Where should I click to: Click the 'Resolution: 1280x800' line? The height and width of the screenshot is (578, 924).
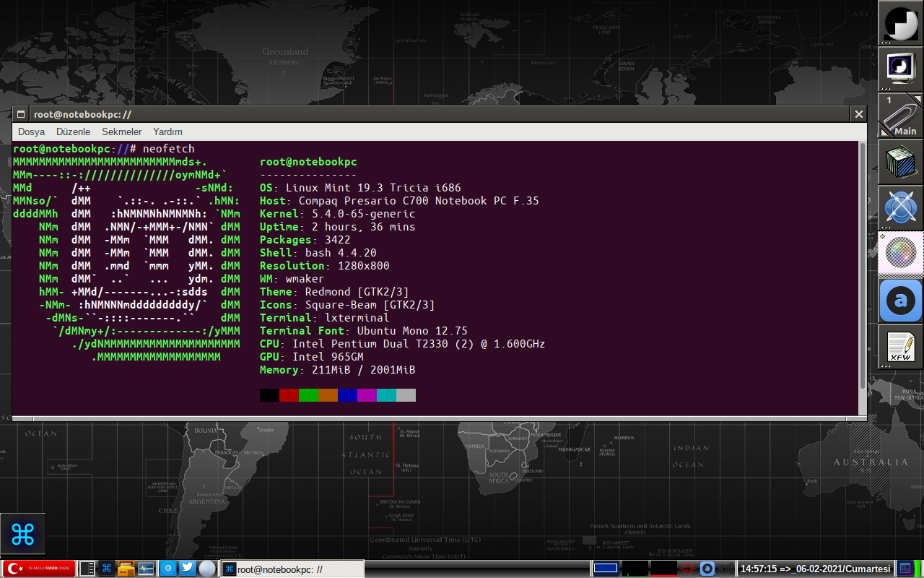click(325, 266)
